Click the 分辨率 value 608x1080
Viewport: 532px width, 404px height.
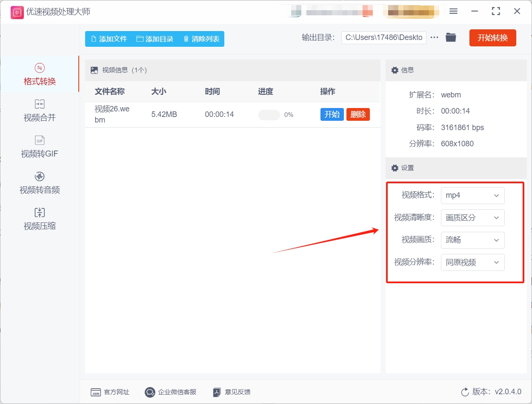(x=457, y=144)
